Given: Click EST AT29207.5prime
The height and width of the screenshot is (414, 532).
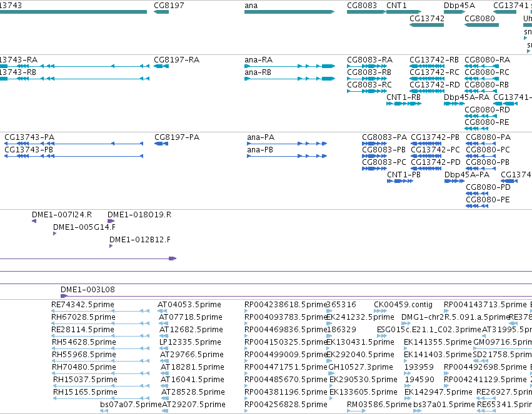Looking at the screenshot, I should tap(165, 411).
